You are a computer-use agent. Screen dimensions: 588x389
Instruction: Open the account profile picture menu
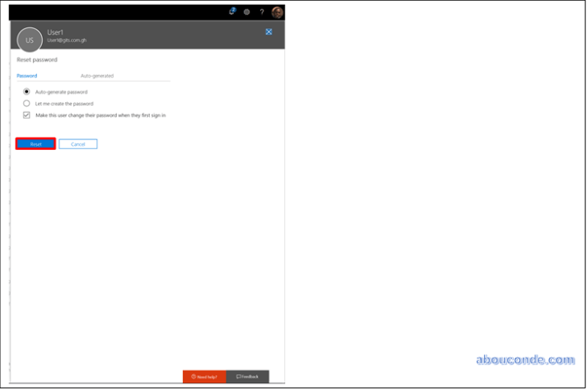coord(278,12)
